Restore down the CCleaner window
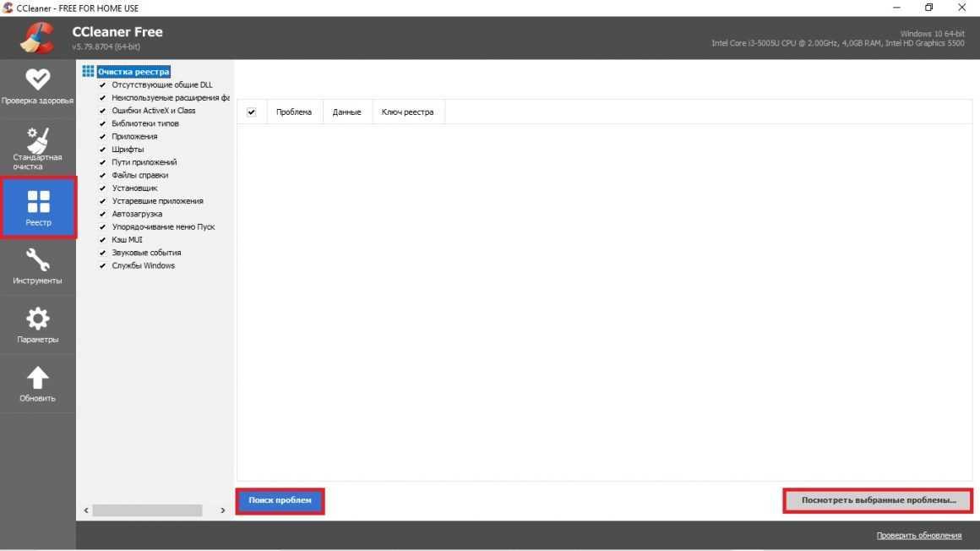980x551 pixels. pyautogui.click(x=928, y=8)
